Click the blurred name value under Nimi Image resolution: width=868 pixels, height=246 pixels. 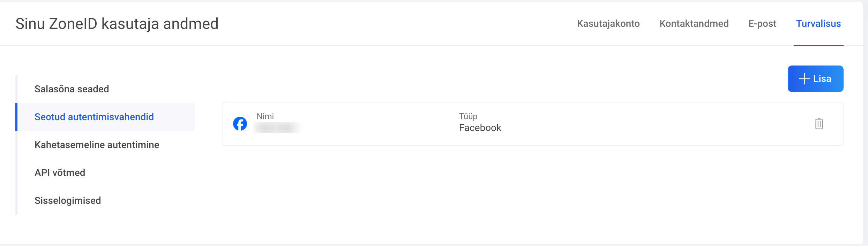(277, 128)
